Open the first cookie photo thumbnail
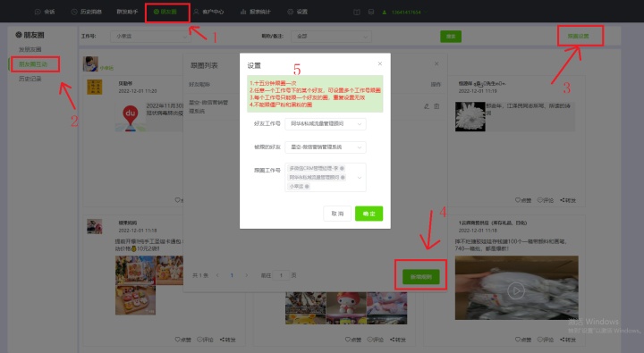 point(135,270)
